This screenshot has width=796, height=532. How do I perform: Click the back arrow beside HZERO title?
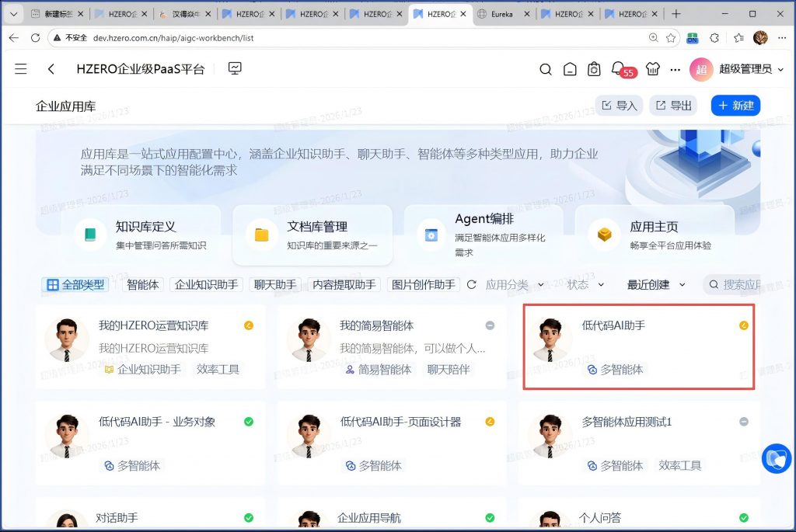(x=51, y=69)
